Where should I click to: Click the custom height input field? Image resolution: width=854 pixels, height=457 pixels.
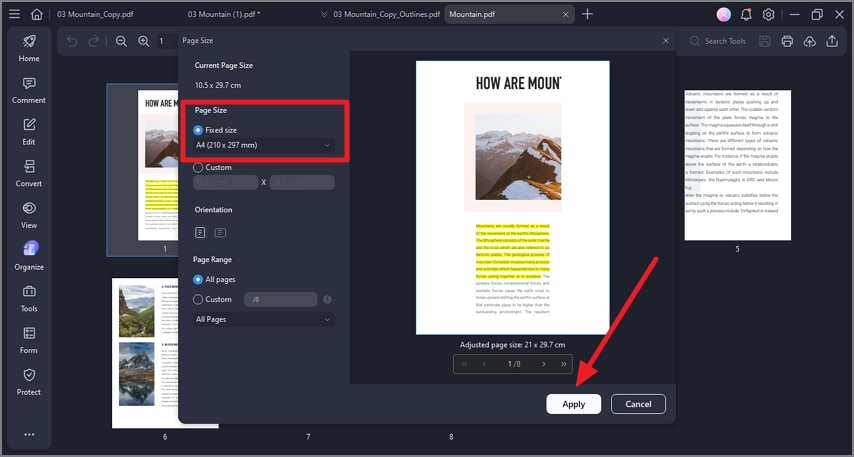pyautogui.click(x=302, y=182)
